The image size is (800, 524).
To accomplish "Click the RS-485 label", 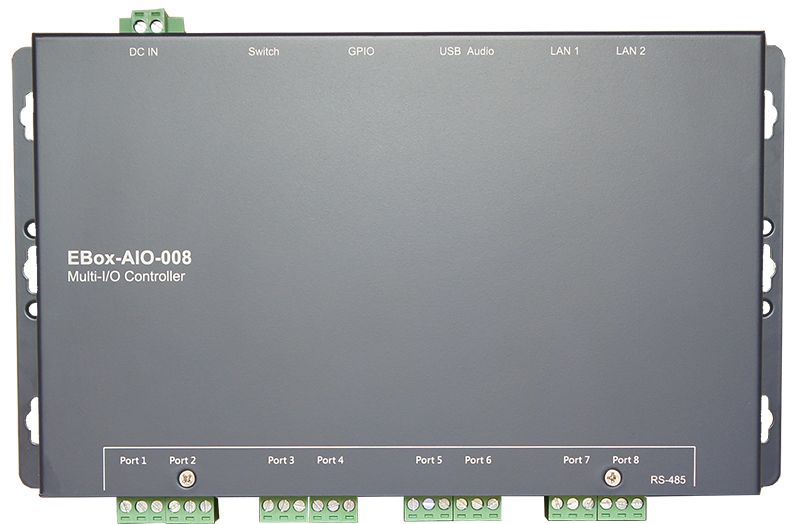I will (668, 480).
